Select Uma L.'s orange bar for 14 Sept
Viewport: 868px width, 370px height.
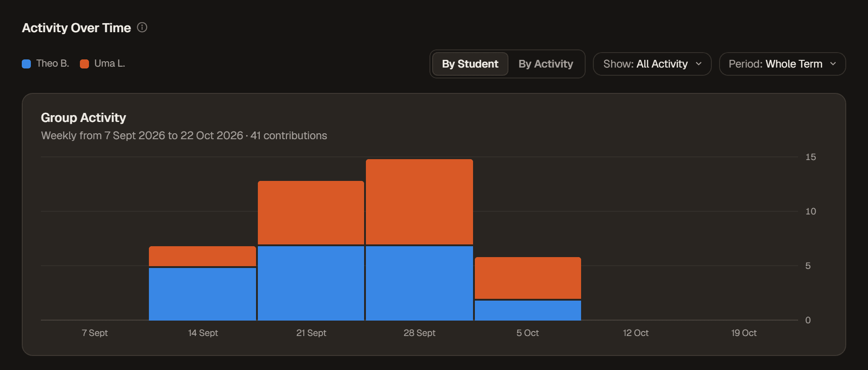click(202, 256)
